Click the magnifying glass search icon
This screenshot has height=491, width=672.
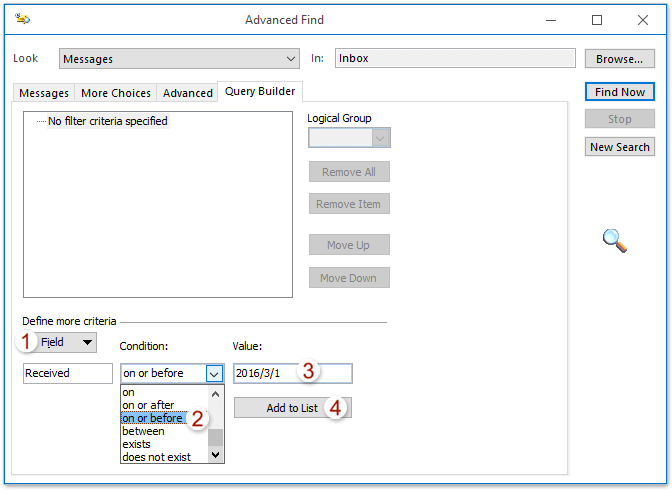[614, 240]
